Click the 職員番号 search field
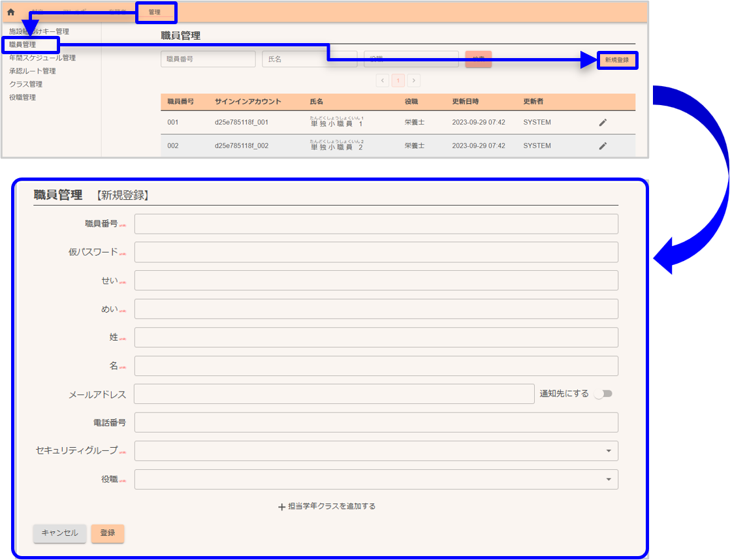 pyautogui.click(x=208, y=59)
